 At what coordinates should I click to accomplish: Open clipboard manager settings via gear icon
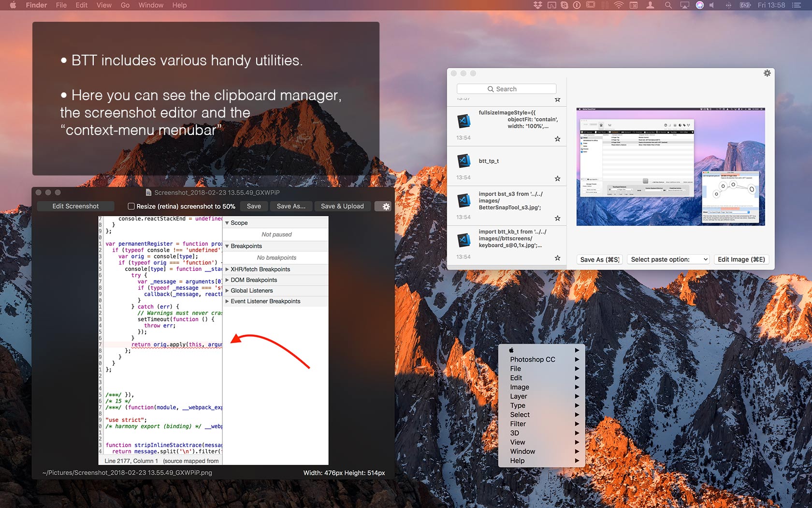pos(767,73)
